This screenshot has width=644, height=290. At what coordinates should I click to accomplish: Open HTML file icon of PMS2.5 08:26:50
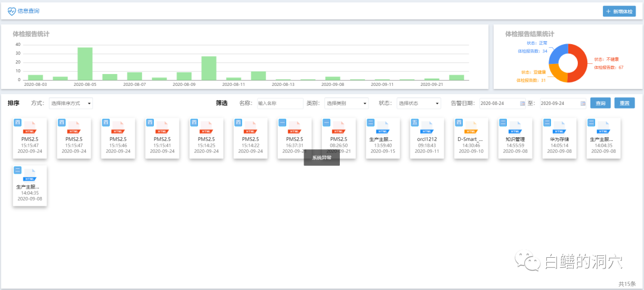click(x=339, y=127)
